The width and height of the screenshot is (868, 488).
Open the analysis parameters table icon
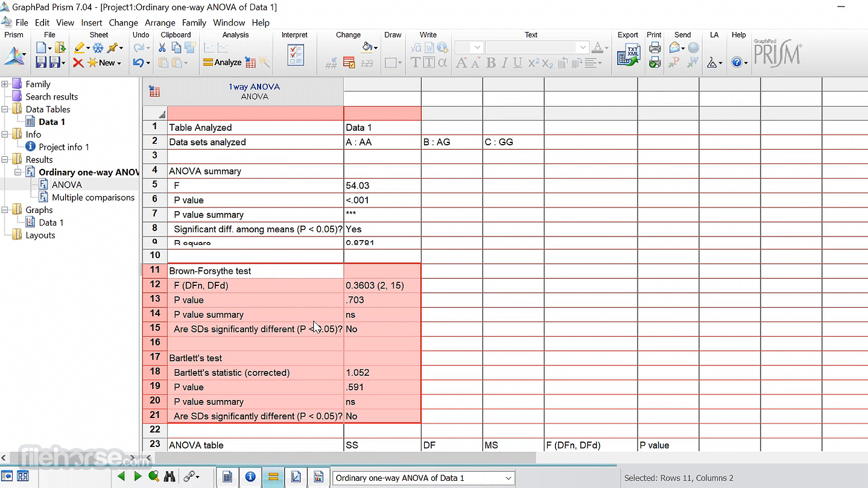pos(250,62)
